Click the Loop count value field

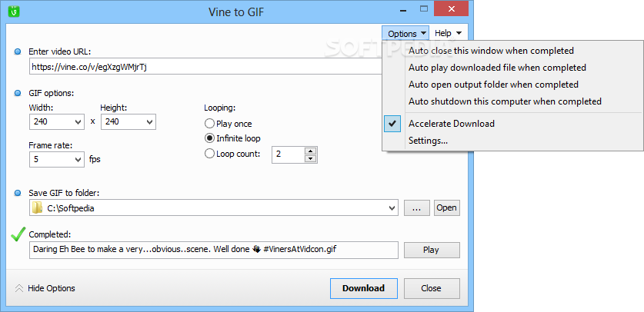click(289, 154)
